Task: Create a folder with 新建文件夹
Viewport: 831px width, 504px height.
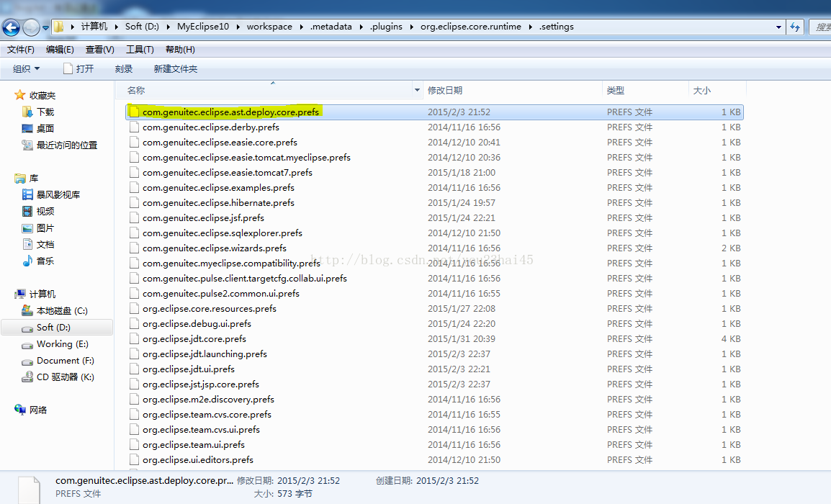Action: click(176, 69)
